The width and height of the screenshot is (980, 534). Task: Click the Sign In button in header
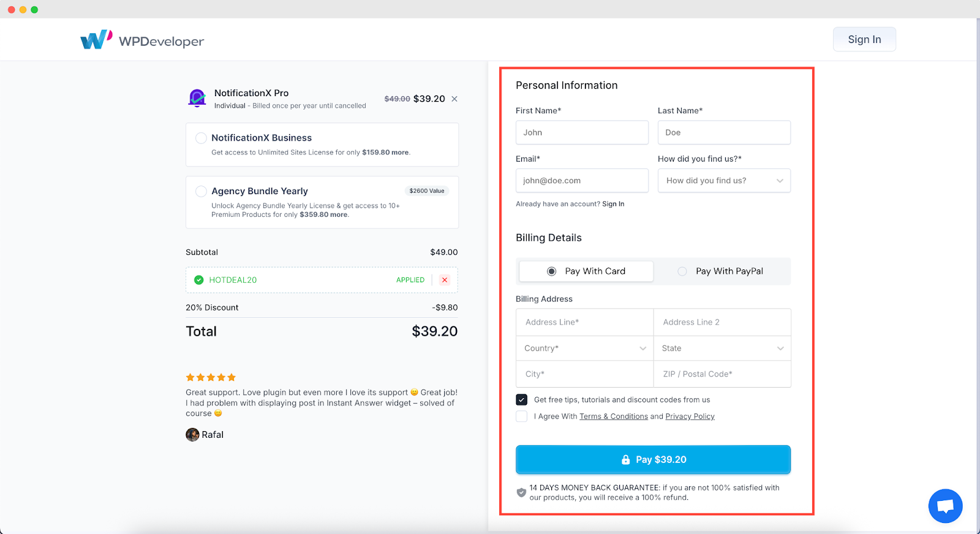point(864,39)
